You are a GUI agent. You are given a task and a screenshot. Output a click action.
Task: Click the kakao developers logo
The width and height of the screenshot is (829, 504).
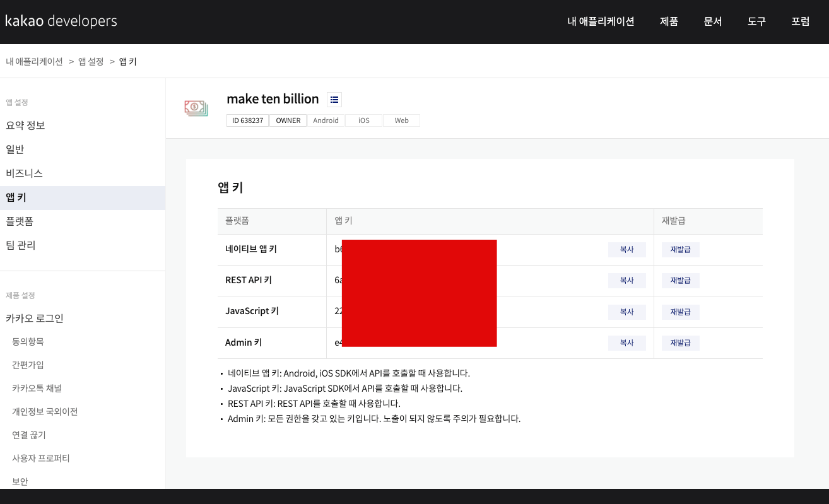(x=61, y=21)
